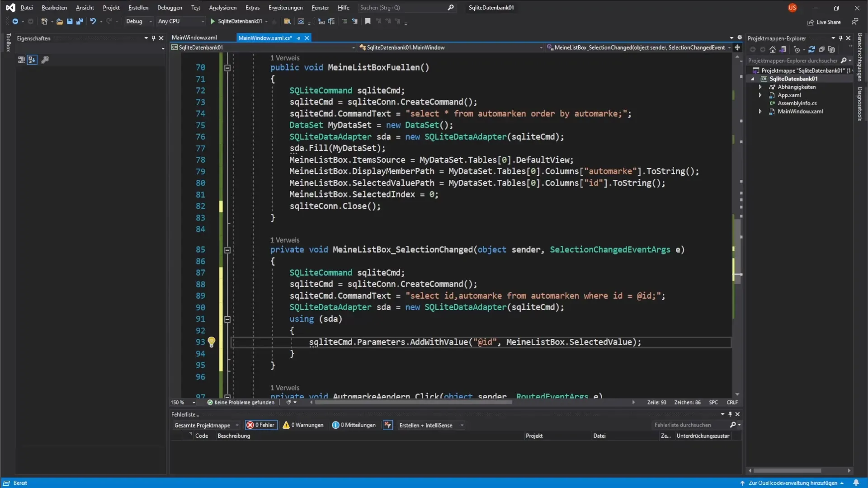868x488 pixels.
Task: Navigate backward with the toolbar back arrow
Action: 15,21
